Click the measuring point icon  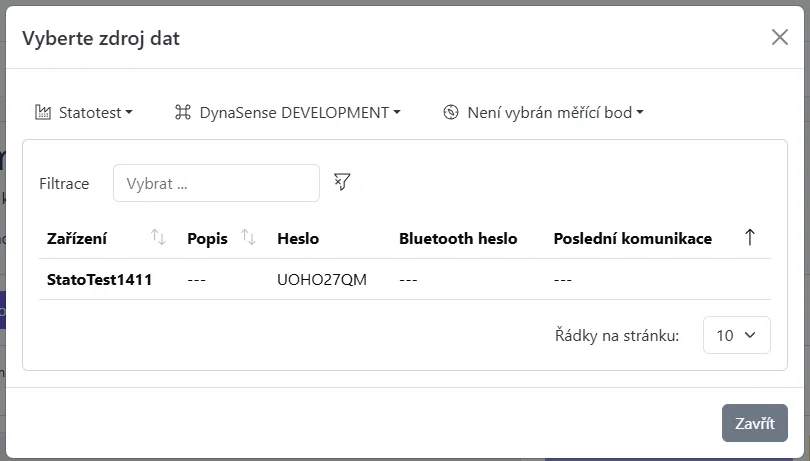tap(451, 113)
